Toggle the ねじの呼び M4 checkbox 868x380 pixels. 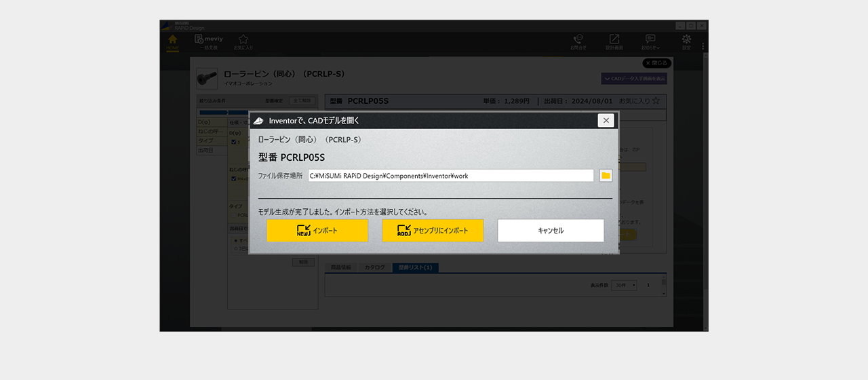233,178
